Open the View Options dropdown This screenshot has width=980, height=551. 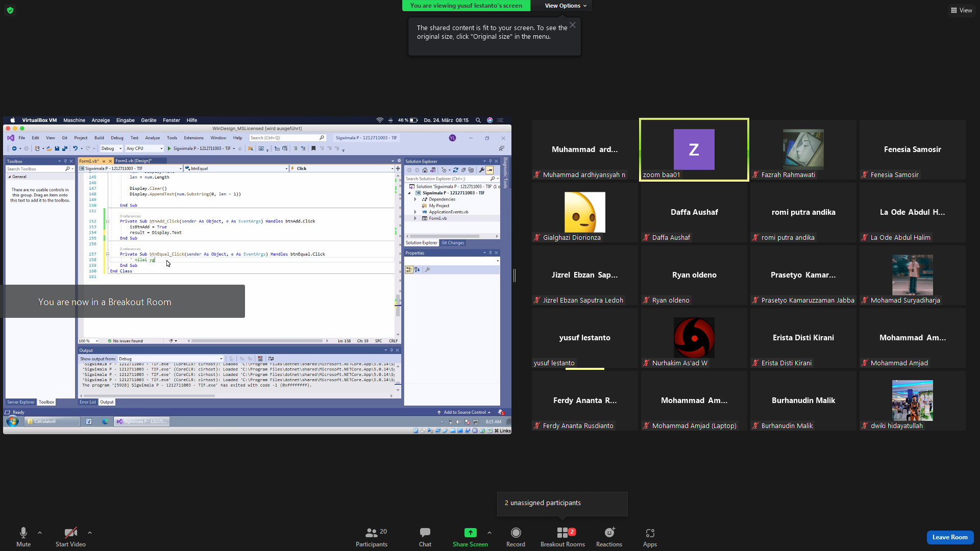coord(566,6)
